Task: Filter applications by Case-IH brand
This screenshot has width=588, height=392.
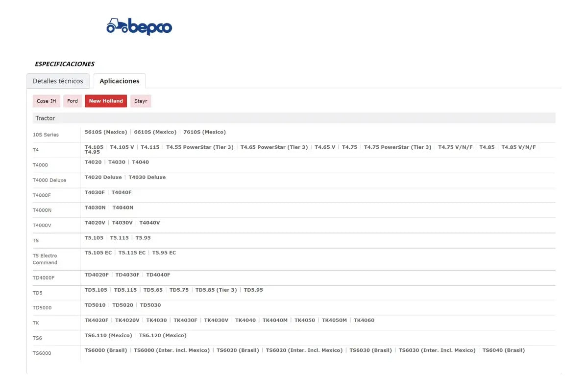Action: (47, 101)
